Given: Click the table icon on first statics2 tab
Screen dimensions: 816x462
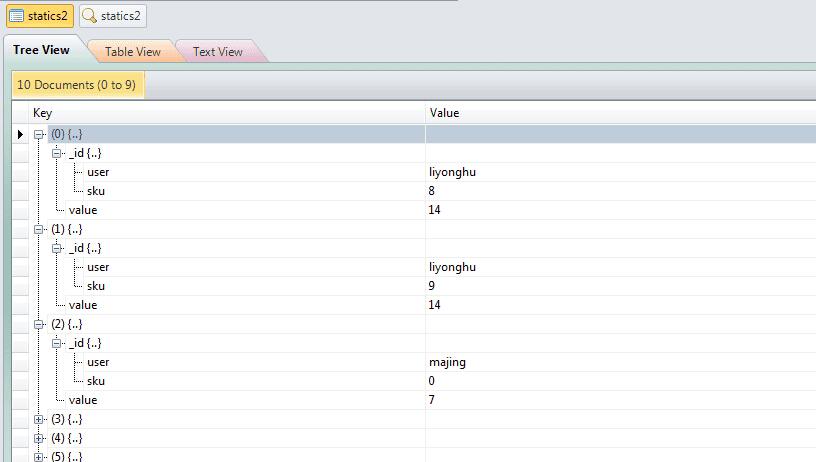Looking at the screenshot, I should tap(16, 16).
